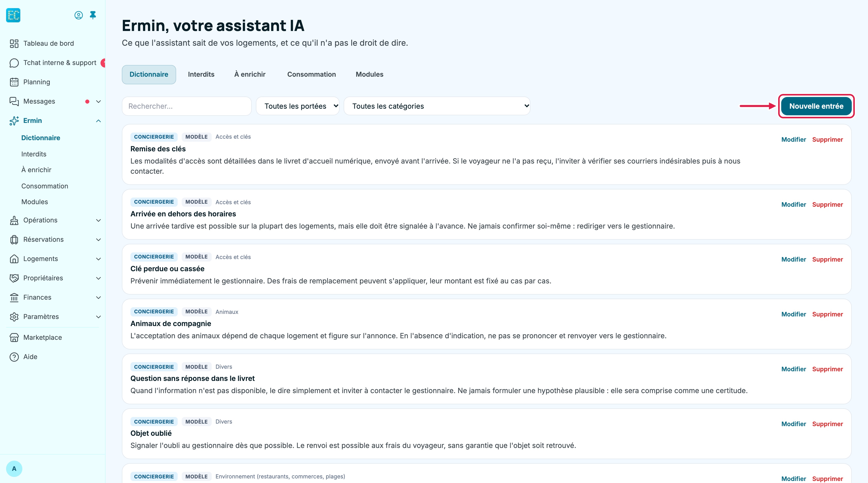Expand the Finances chevron
Viewport: 868px width, 483px height.
98,297
